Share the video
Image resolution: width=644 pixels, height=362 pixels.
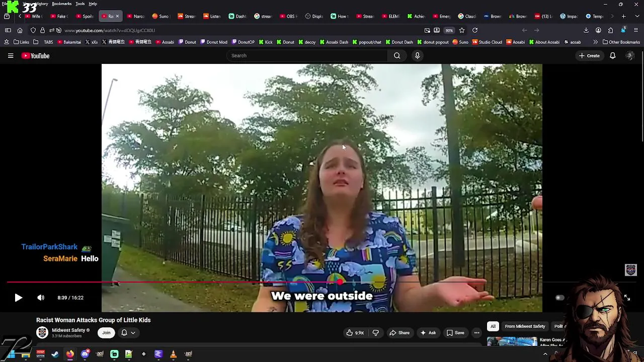click(x=399, y=333)
